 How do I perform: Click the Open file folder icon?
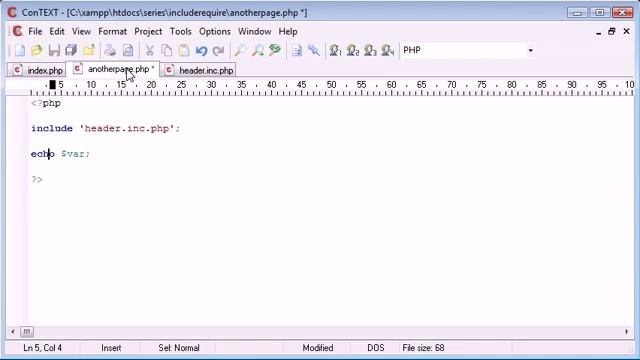click(x=37, y=50)
